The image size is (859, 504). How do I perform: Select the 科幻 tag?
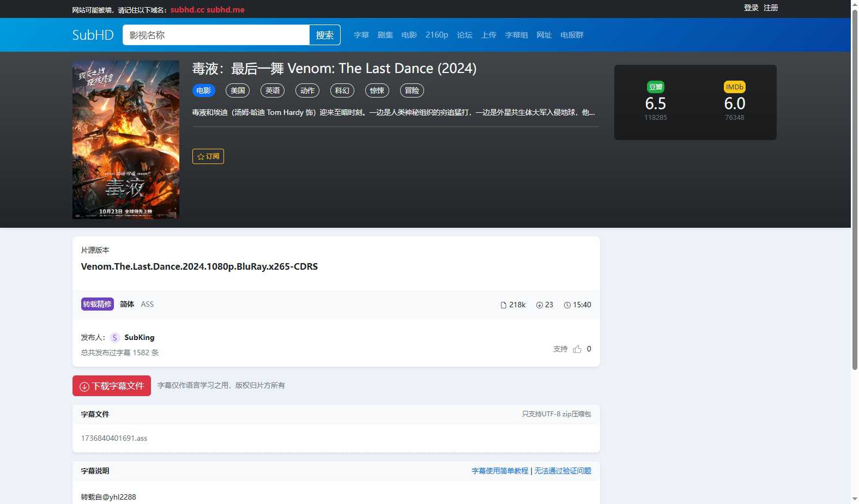342,90
